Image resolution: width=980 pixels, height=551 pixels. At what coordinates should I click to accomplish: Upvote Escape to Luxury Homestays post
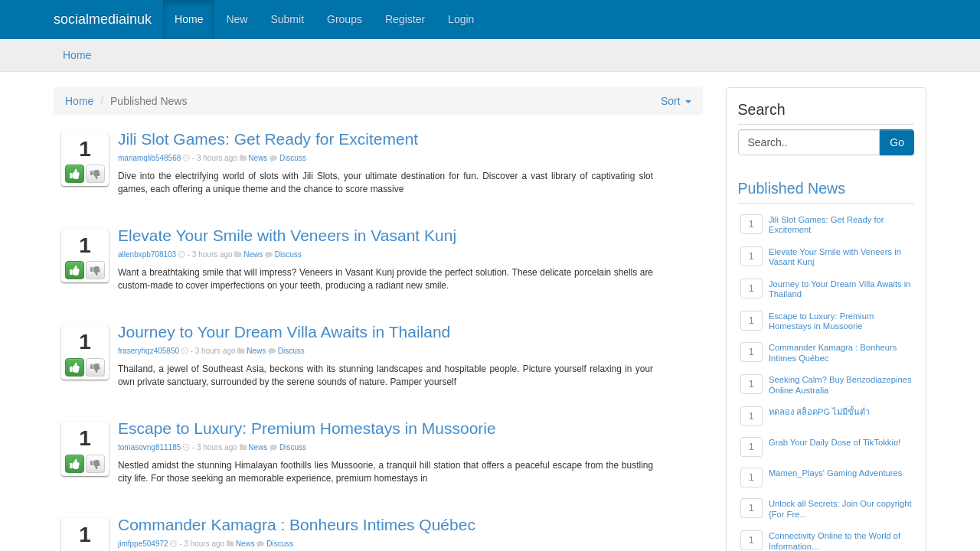[x=74, y=464]
